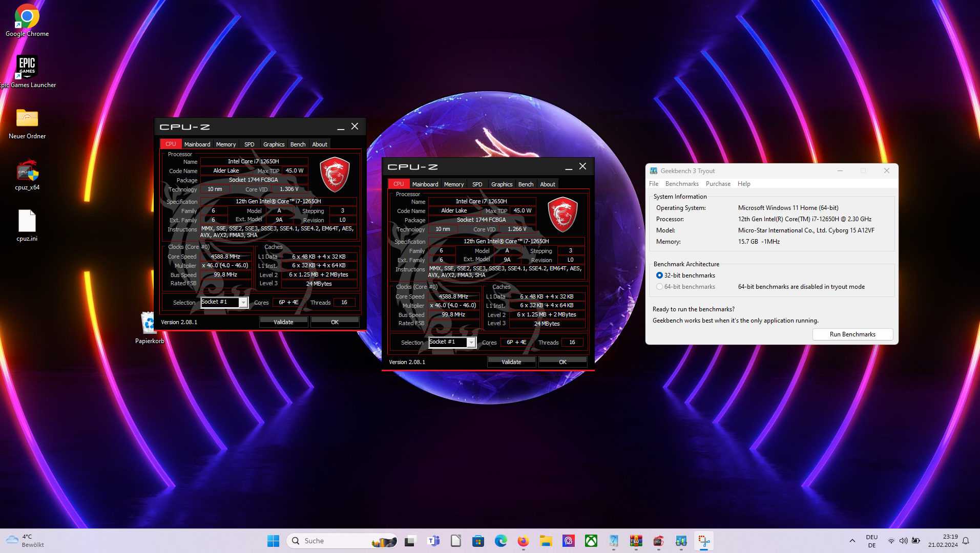Switch DEU DE keyboard language indicator
Viewport: 980px width, 553px height.
click(871, 541)
